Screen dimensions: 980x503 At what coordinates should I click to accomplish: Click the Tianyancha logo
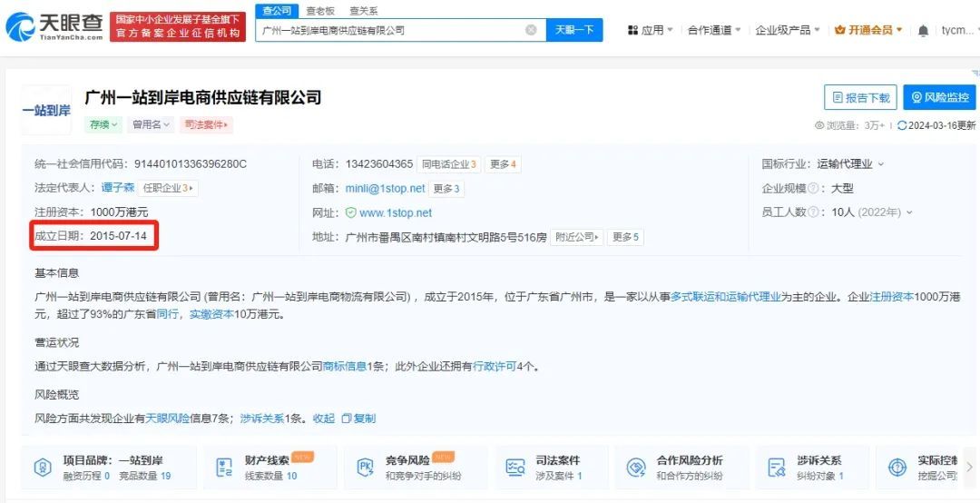click(54, 27)
